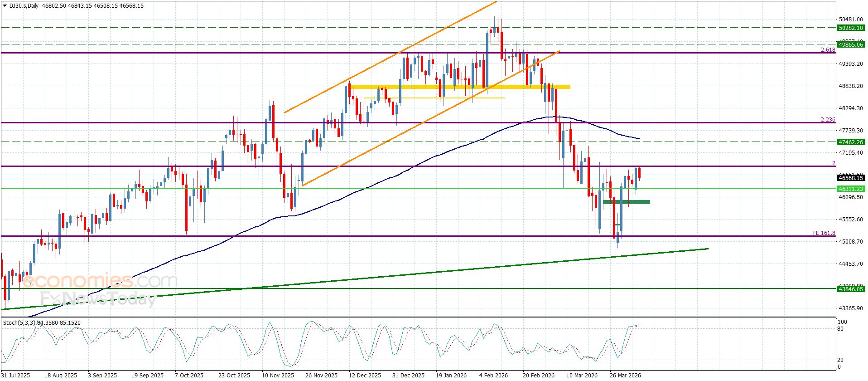Select the thick yellow horizontal resistance bar
This screenshot has height=381, width=868.
coord(460,87)
